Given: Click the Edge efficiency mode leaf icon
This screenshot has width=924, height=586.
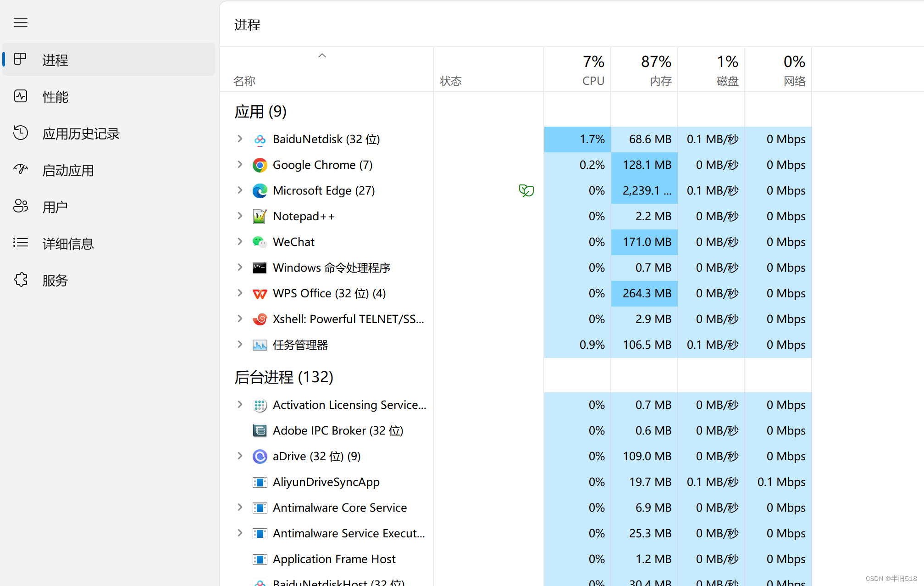Looking at the screenshot, I should (526, 190).
